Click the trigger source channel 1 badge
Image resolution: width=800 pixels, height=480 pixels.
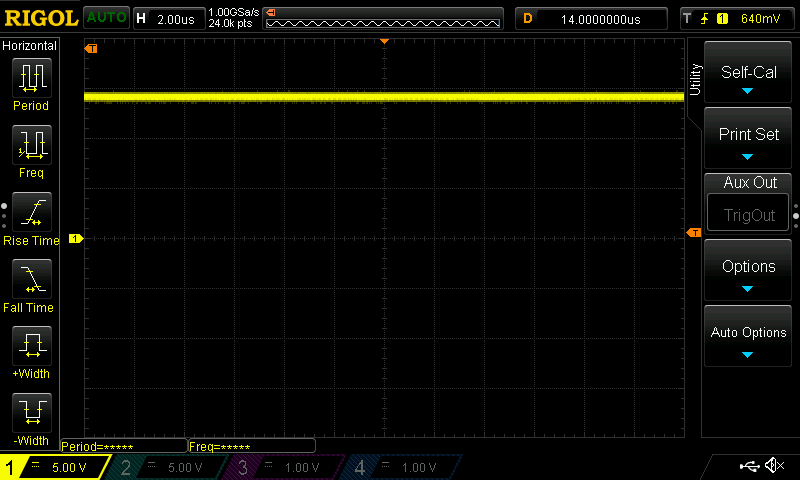point(722,19)
